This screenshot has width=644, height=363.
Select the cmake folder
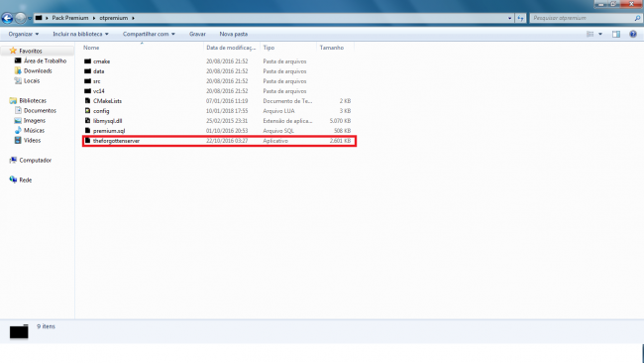point(101,61)
